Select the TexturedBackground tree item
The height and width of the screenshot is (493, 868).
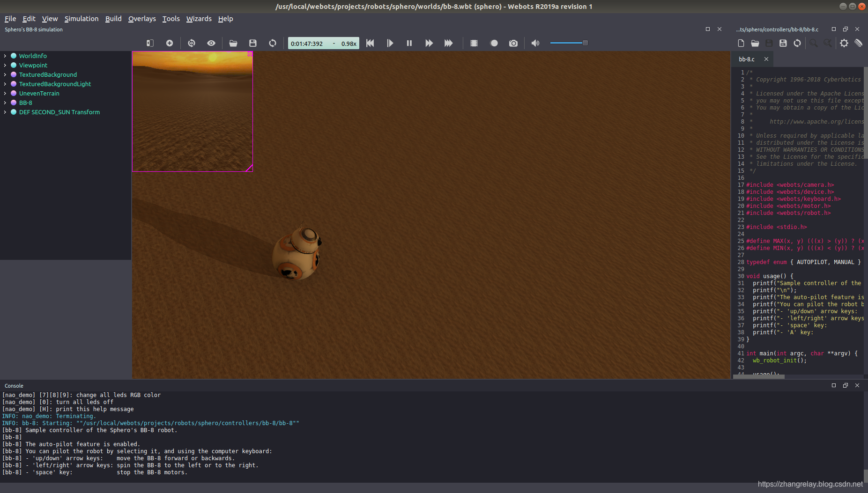pyautogui.click(x=48, y=74)
